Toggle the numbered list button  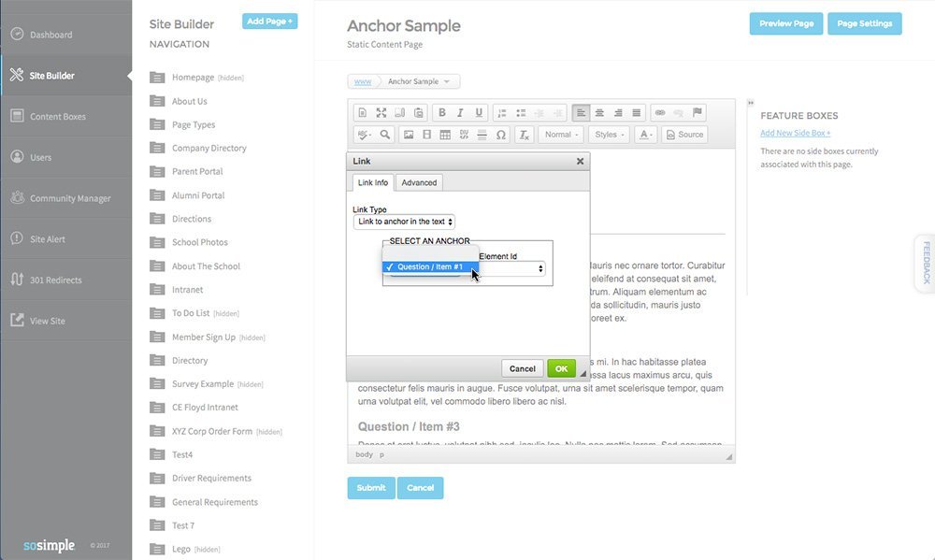pyautogui.click(x=502, y=113)
